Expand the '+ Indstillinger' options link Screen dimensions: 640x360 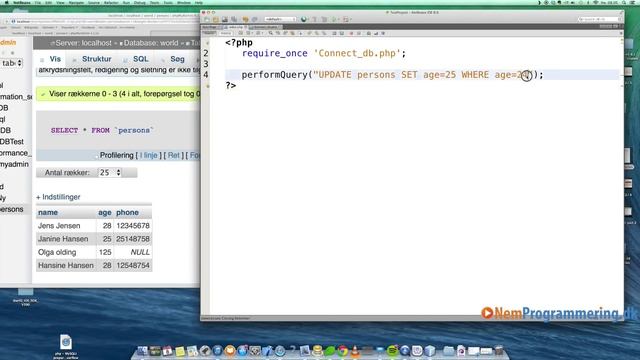tap(58, 197)
